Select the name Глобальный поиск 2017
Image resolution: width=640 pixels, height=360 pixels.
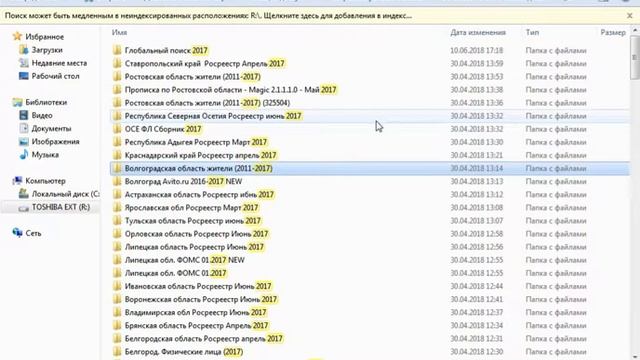pos(166,50)
